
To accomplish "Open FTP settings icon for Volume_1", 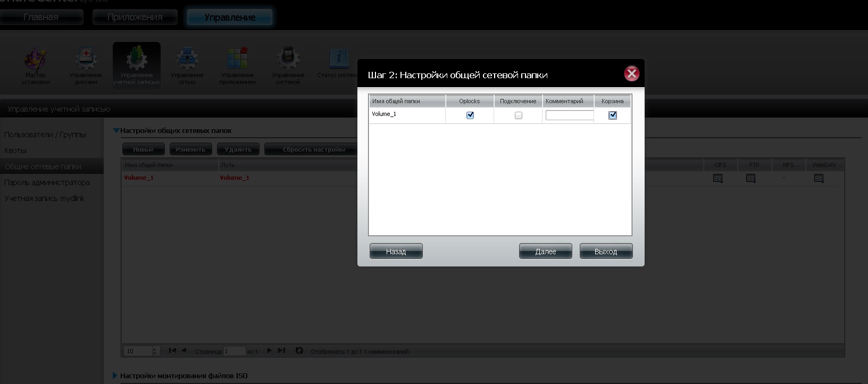I will point(751,179).
